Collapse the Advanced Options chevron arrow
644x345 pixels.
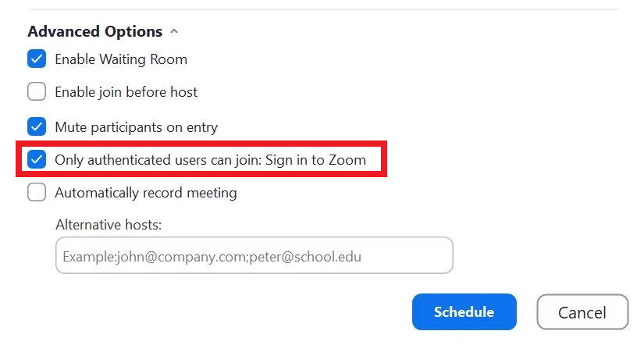[174, 32]
